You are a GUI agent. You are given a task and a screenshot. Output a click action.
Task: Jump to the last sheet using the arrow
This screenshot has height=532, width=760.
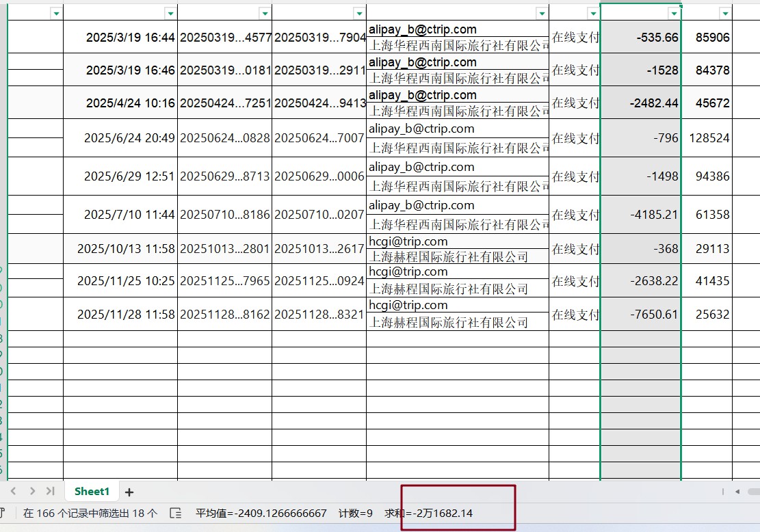50,491
